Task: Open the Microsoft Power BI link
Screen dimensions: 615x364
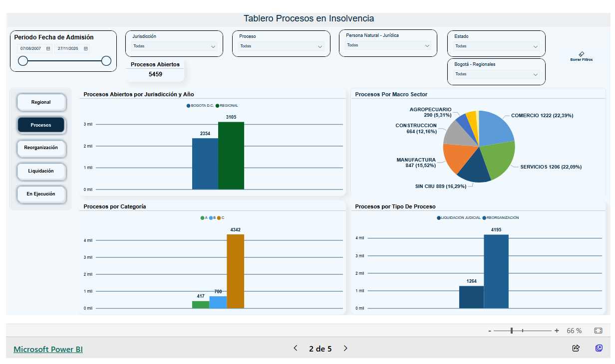Action: pos(48,350)
